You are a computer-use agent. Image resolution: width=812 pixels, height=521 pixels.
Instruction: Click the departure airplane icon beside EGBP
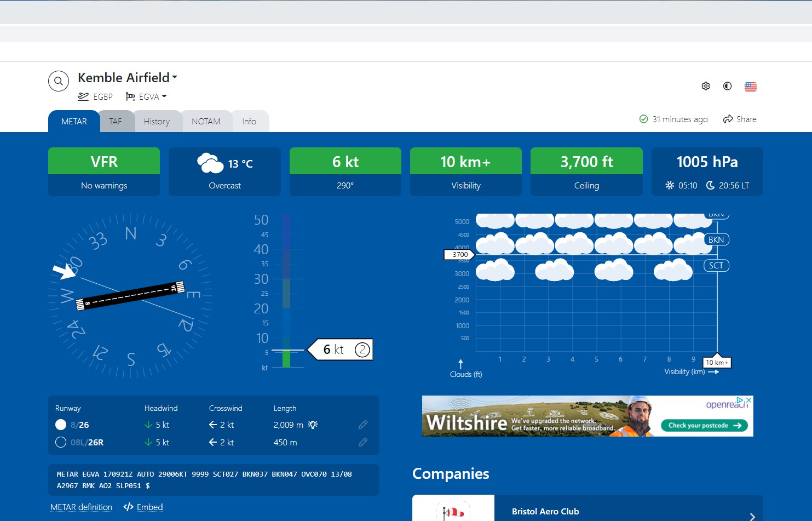tap(83, 96)
